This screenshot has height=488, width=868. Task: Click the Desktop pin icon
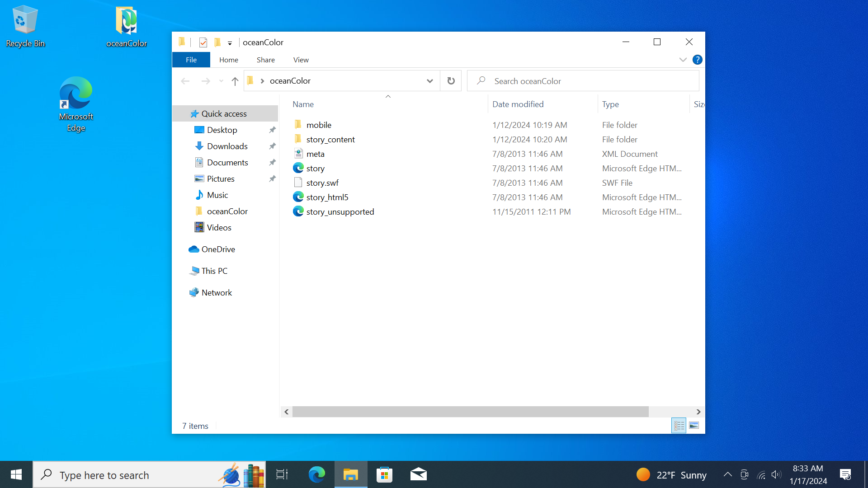click(x=272, y=130)
